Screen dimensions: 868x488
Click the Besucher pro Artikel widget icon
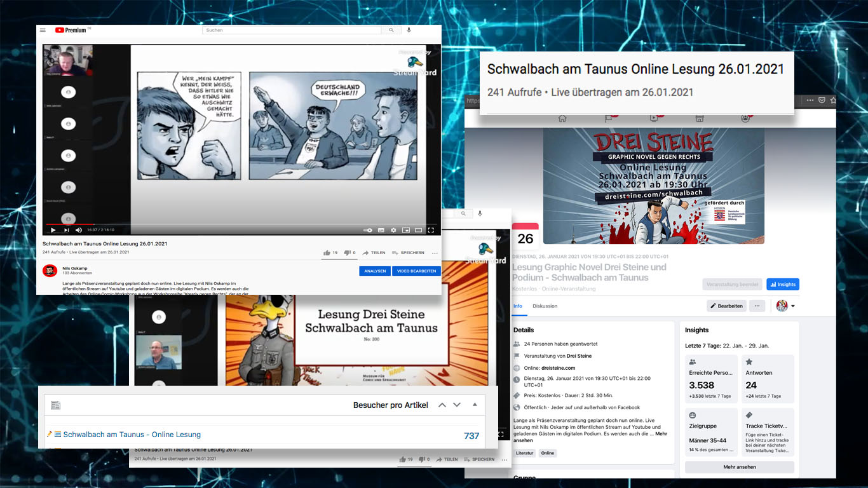[55, 405]
